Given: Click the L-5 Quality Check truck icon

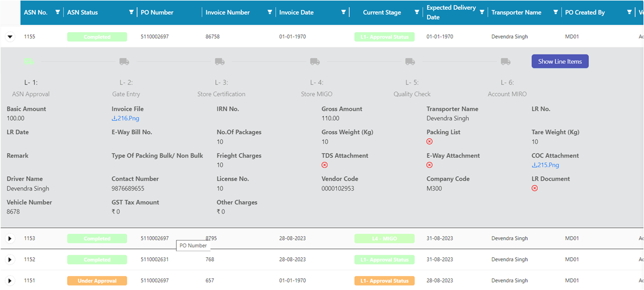Looking at the screenshot, I should click(410, 62).
